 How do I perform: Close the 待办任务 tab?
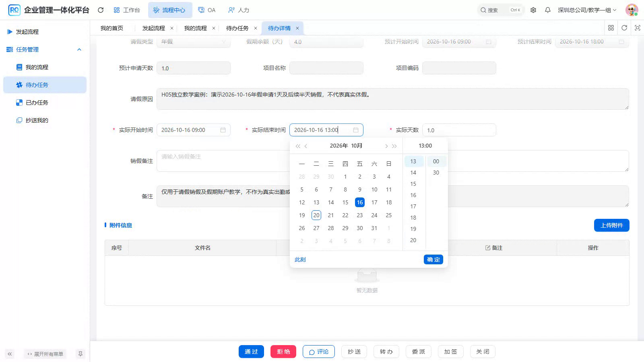(x=256, y=28)
